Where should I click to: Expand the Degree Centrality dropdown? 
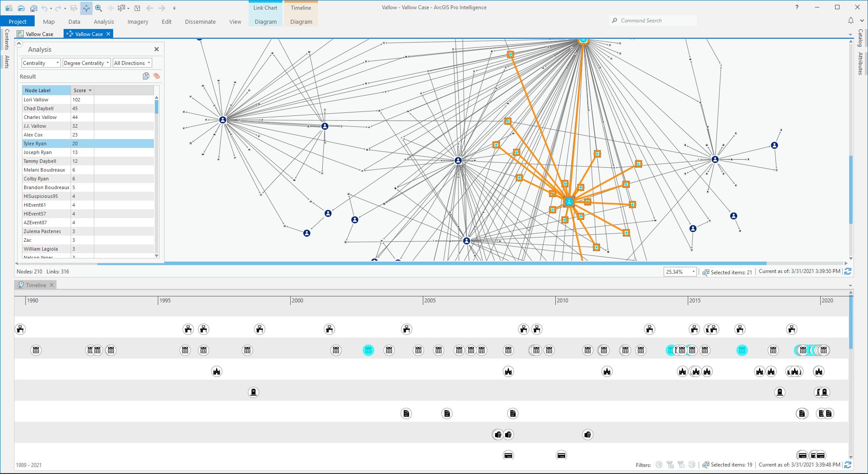coord(86,63)
